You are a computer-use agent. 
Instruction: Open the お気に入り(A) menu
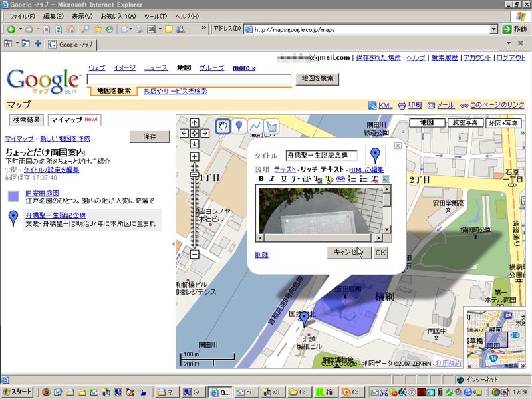(118, 16)
